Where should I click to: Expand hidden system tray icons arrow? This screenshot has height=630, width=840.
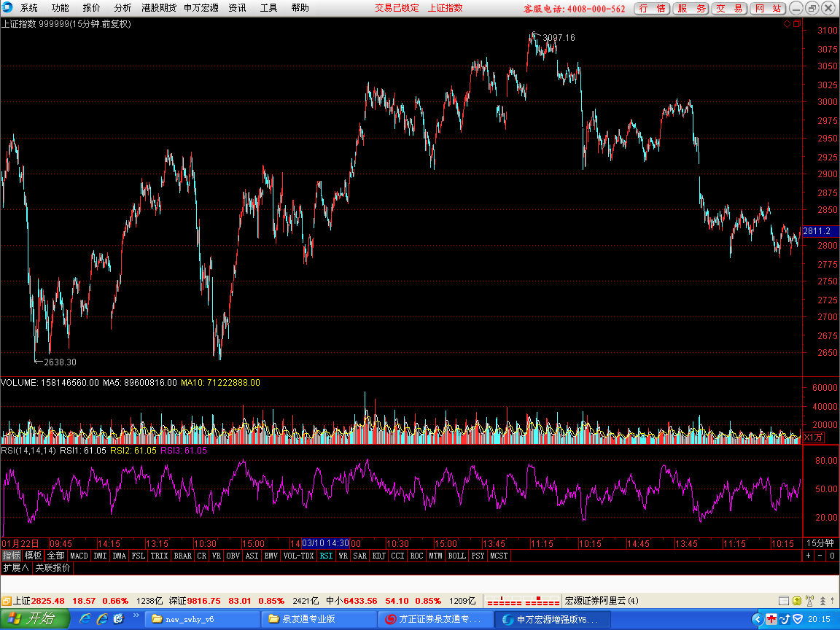[757, 619]
